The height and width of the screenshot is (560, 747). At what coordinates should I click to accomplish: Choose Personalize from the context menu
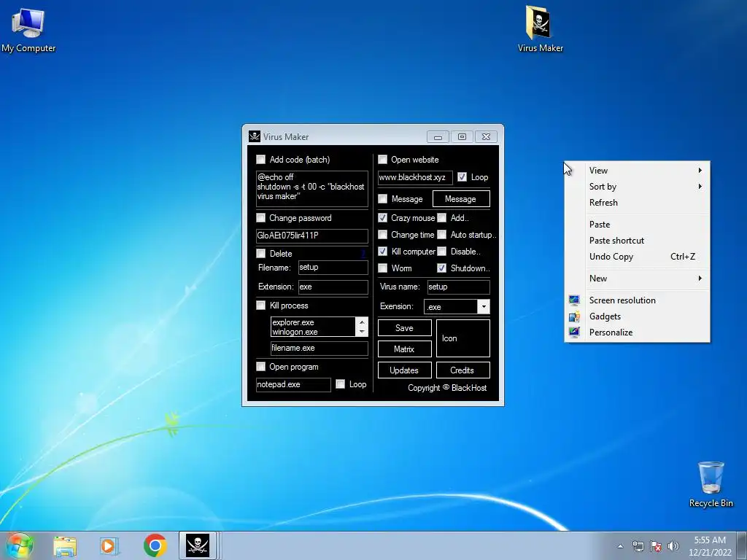click(x=638, y=332)
